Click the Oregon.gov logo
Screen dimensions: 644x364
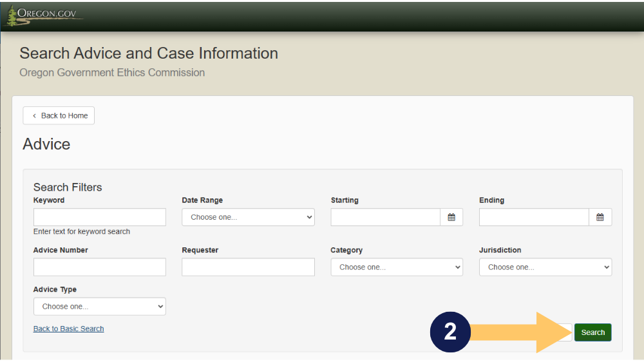click(x=44, y=15)
